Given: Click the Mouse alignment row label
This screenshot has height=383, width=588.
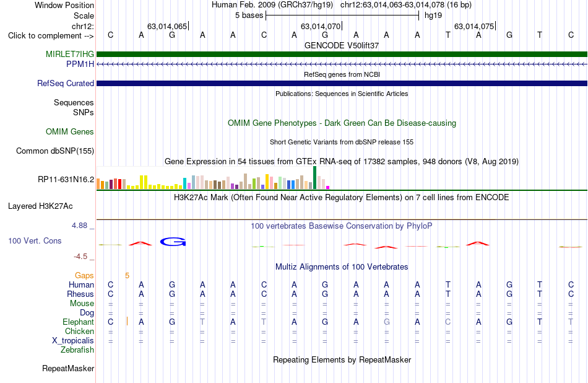Looking at the screenshot, I should pos(82,304).
